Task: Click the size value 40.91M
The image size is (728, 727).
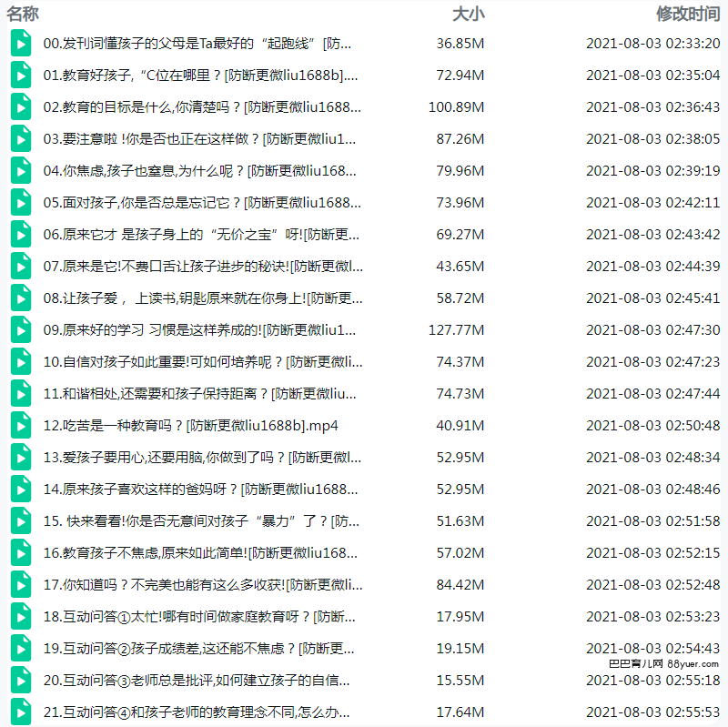Action: (x=460, y=426)
